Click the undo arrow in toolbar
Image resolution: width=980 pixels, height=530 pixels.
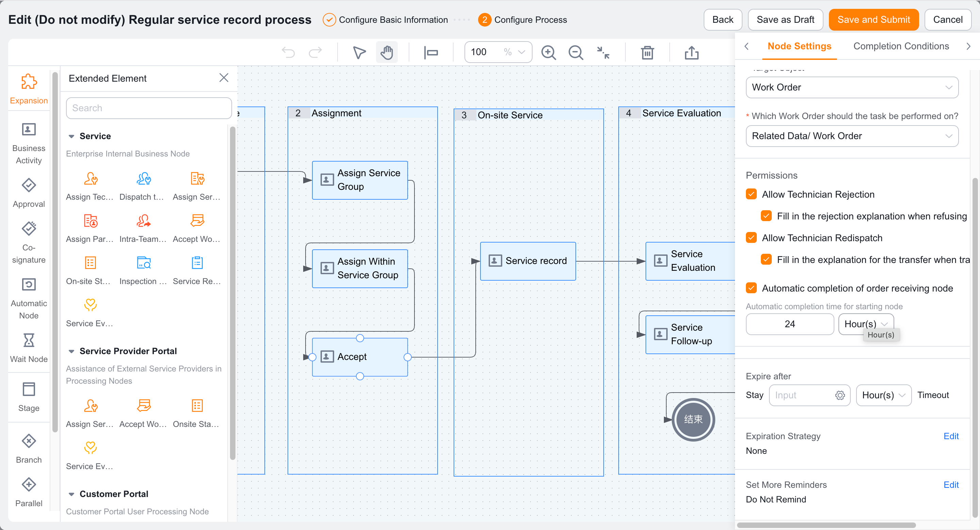[288, 52]
